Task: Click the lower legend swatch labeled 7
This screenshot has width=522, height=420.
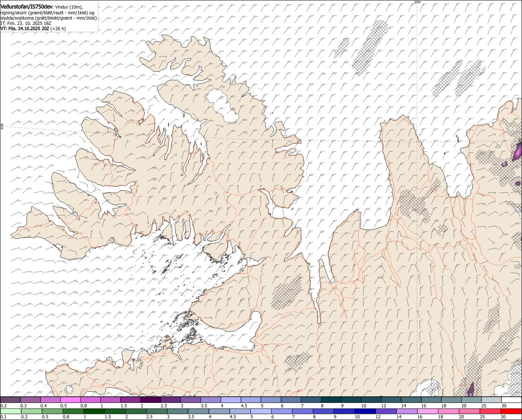Action: 303,411
